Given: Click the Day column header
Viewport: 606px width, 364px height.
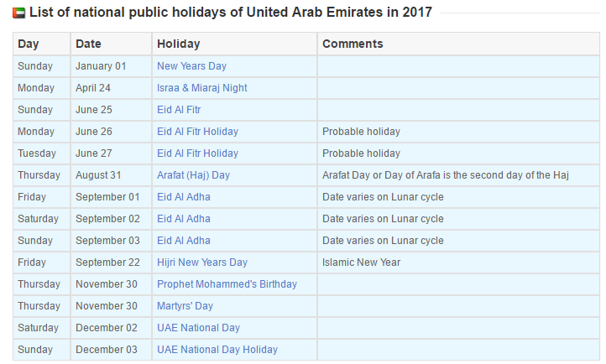Looking at the screenshot, I should click(42, 44).
